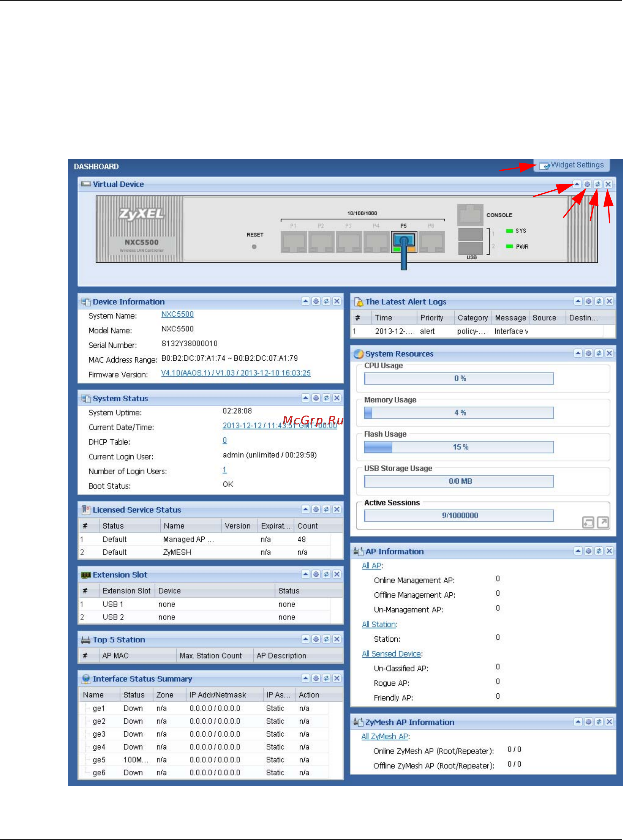Click the P1 port on virtual device

pos(294,242)
